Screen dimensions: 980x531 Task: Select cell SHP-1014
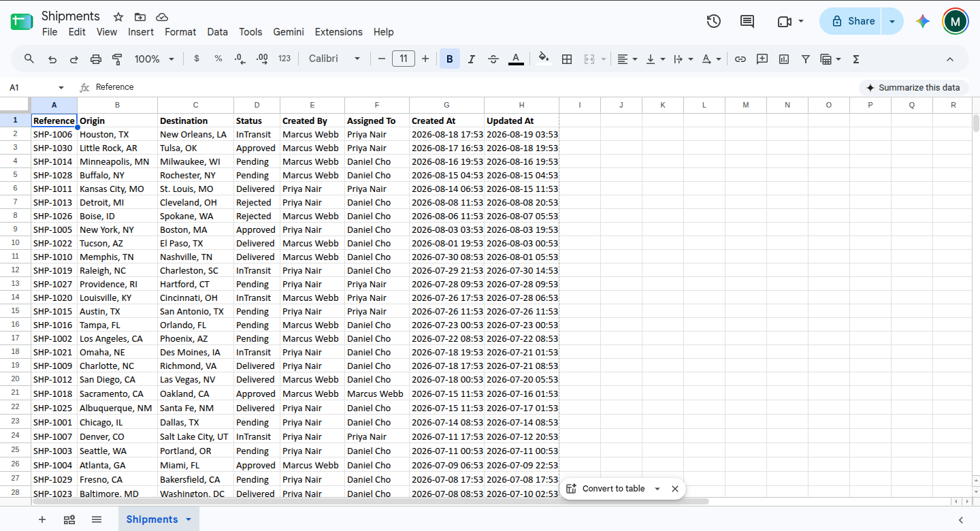54,162
